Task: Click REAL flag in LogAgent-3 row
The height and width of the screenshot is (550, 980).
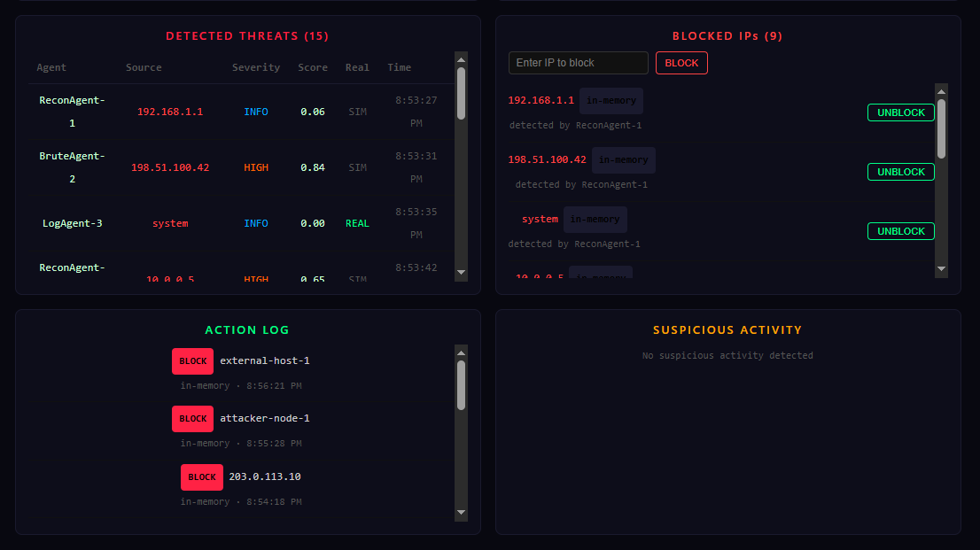Action: tap(357, 223)
